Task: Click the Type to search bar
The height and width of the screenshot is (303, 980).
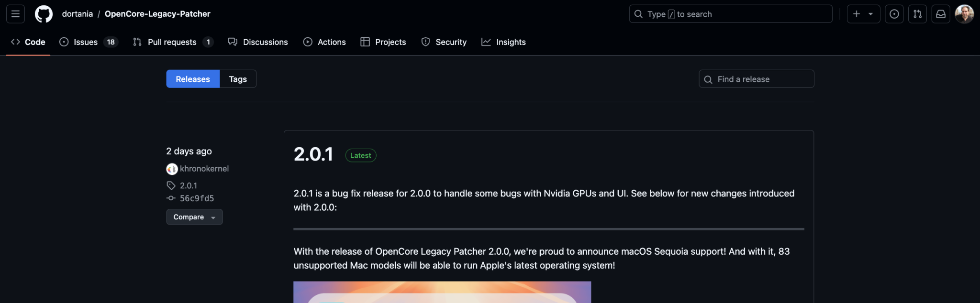Action: tap(731, 14)
